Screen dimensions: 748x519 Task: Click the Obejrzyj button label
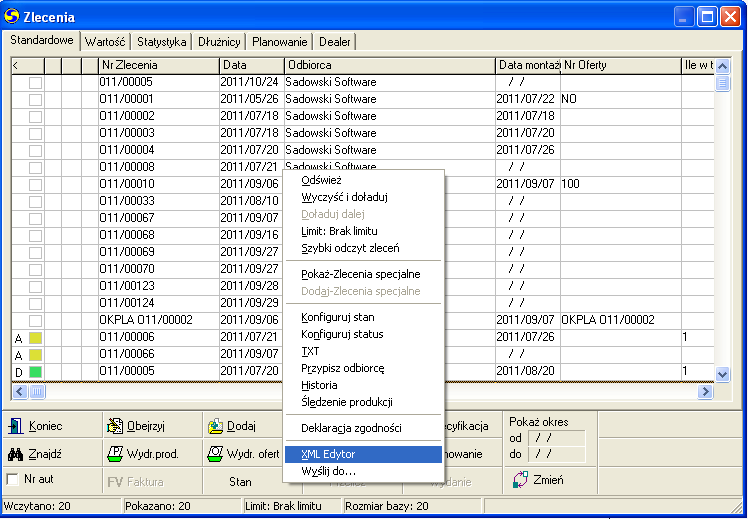pos(146,426)
